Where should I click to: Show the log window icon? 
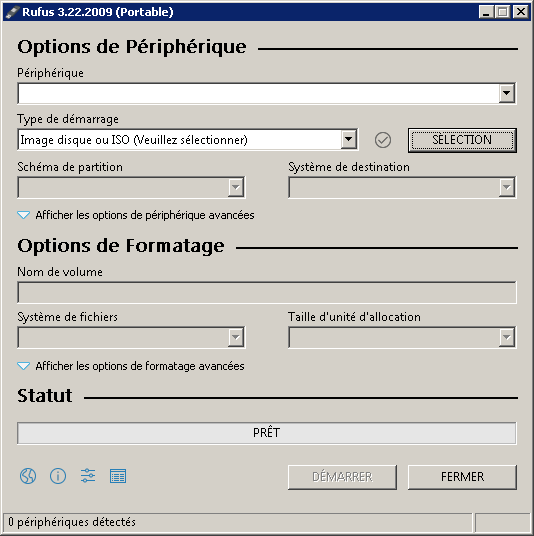click(118, 476)
